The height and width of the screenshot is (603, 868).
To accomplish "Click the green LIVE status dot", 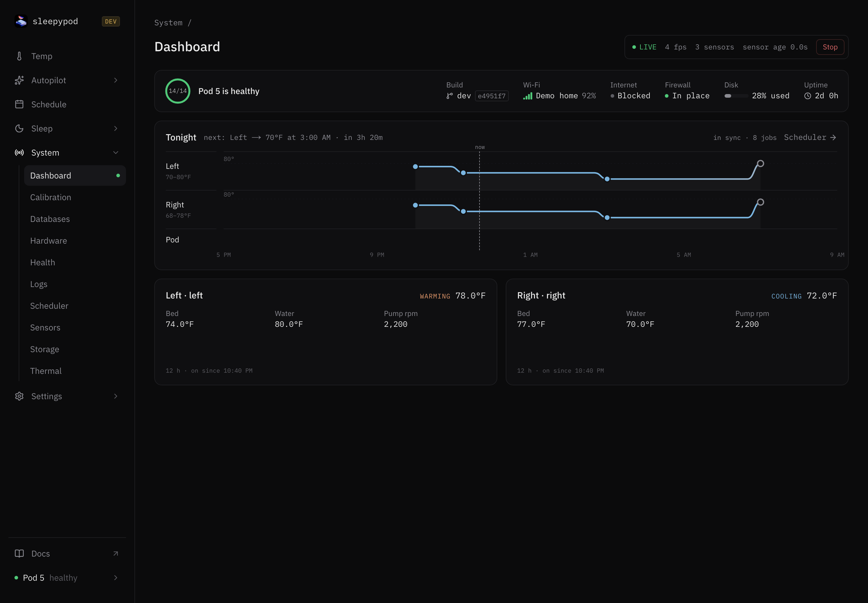I will 634,47.
